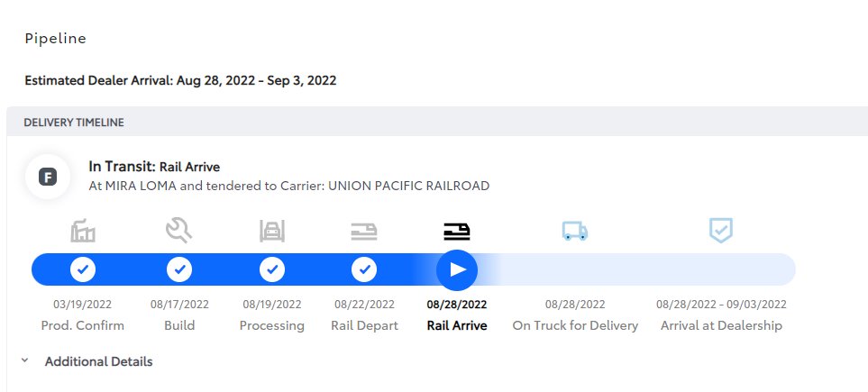Click the blue delivery truck icon

click(575, 231)
